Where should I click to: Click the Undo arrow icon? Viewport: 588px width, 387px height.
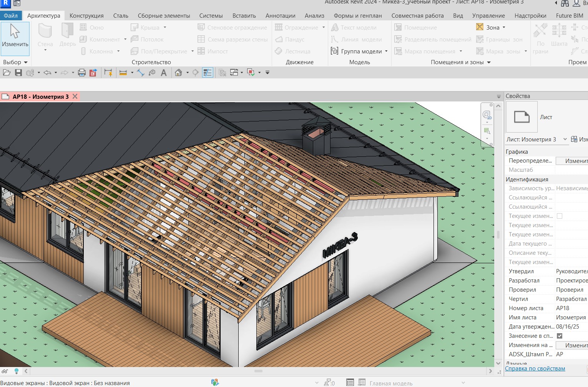(47, 73)
